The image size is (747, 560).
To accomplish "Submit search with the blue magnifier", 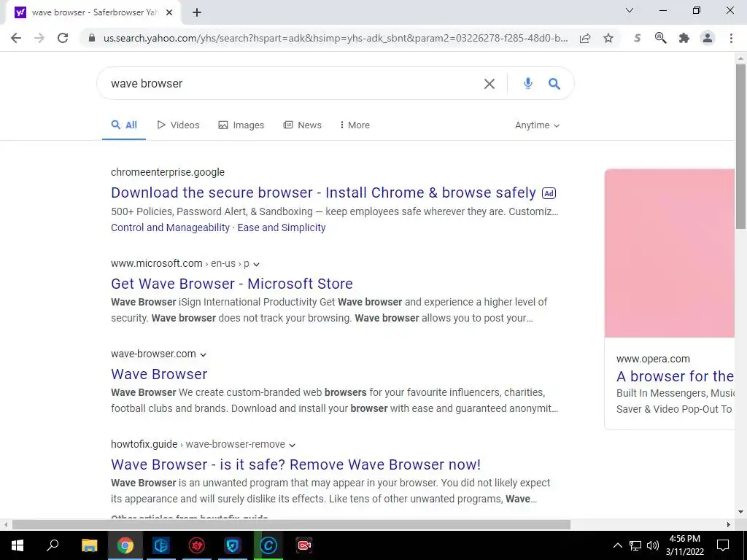I will [x=554, y=84].
